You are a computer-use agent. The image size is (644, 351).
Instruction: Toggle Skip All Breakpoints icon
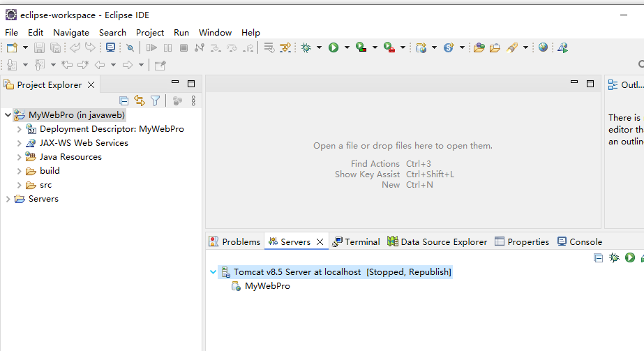click(130, 47)
